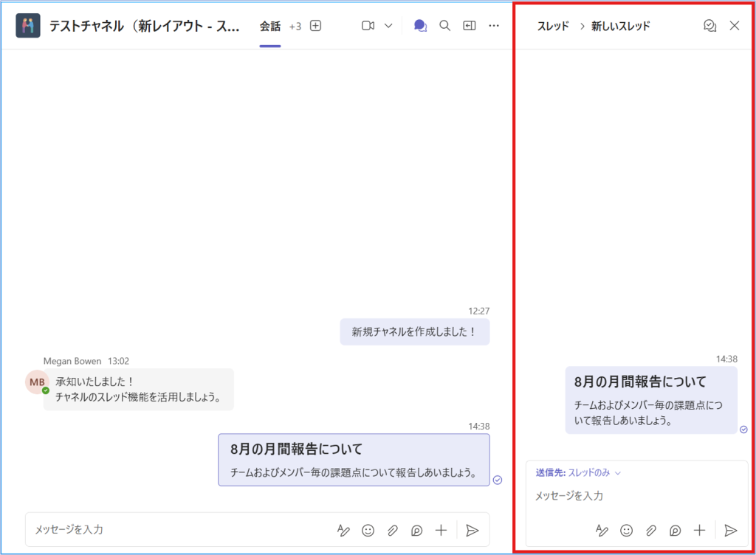
Task: Start a video meeting with camera icon
Action: (x=368, y=26)
